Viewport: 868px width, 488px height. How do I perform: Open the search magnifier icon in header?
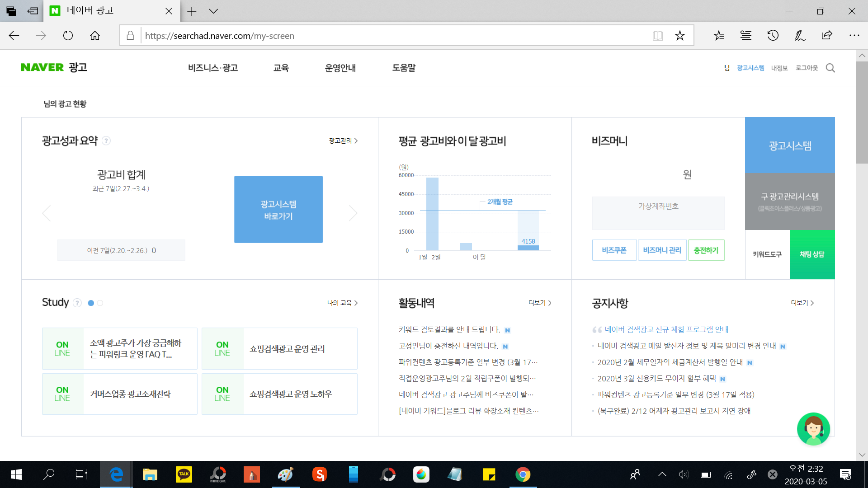[830, 68]
